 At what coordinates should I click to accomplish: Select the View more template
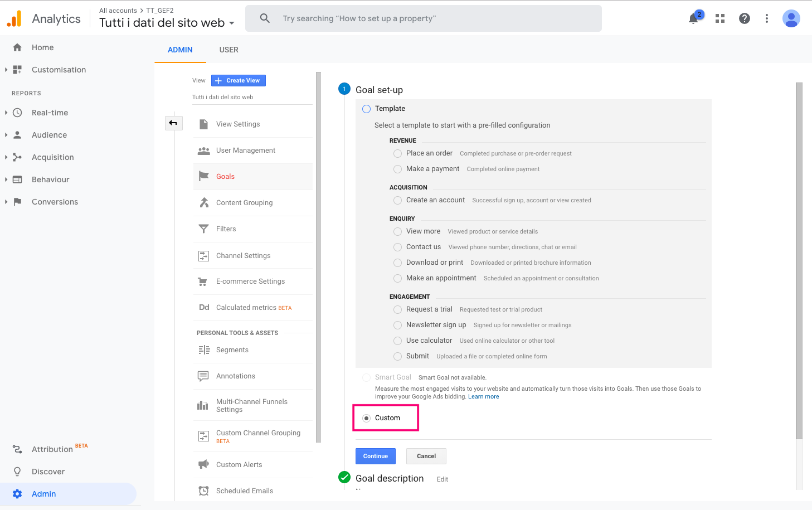point(397,231)
